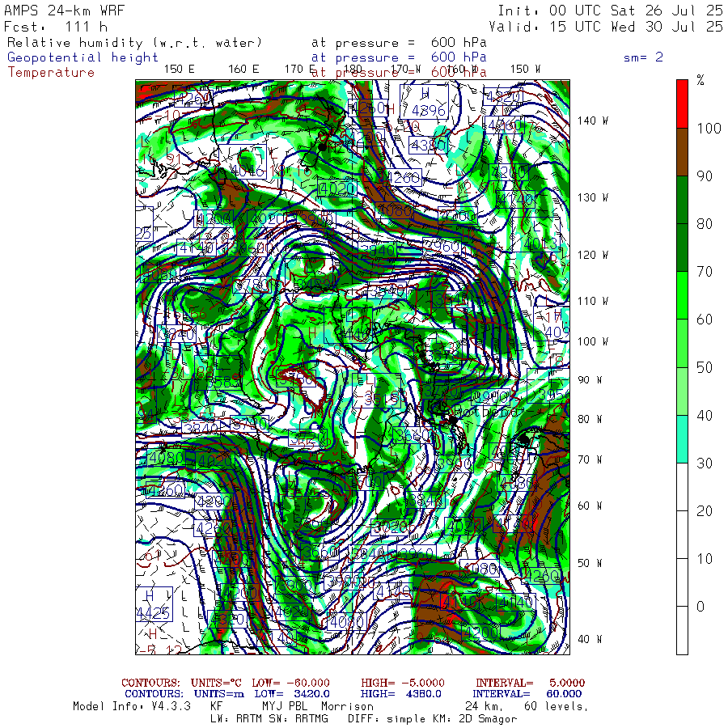Click the 'Model Info: V4.3.3' text
This screenshot has height=728, width=728.
(132, 707)
